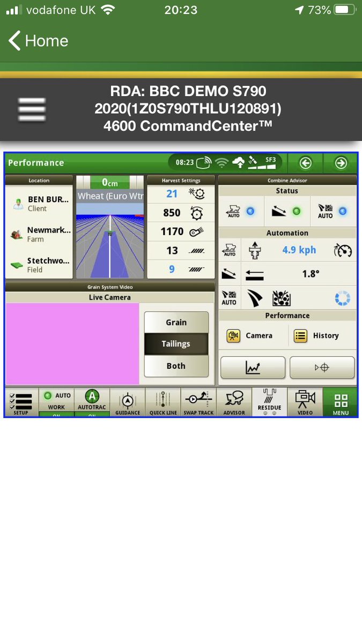Image resolution: width=362 pixels, height=644 pixels.
Task: Open the status center bar showing 08:23
Action: tap(226, 162)
